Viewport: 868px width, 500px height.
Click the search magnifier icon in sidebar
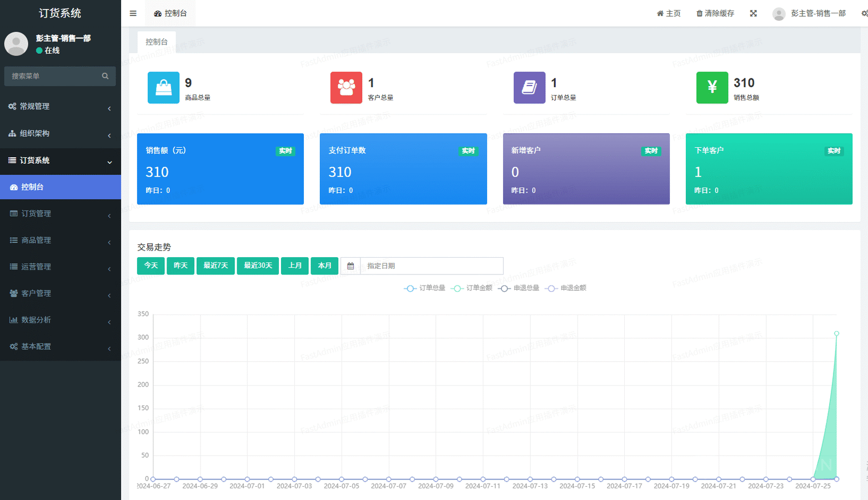coord(105,76)
